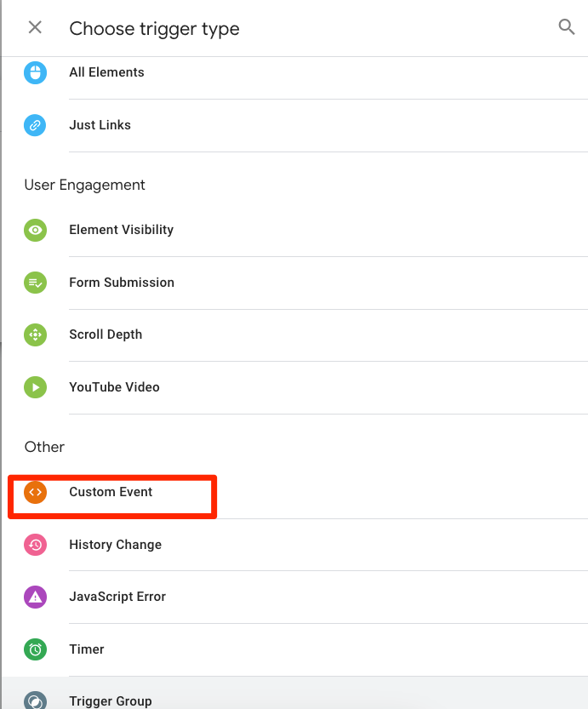588x709 pixels.
Task: Pick the JavaScript Error trigger type
Action: [x=117, y=597]
